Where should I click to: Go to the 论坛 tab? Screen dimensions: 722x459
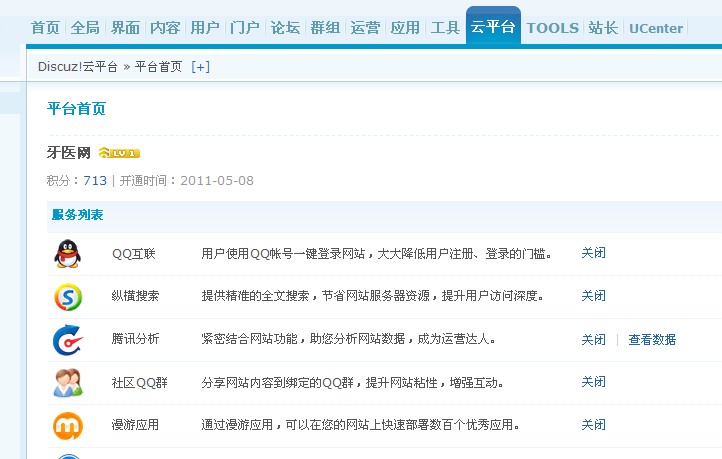(x=285, y=28)
